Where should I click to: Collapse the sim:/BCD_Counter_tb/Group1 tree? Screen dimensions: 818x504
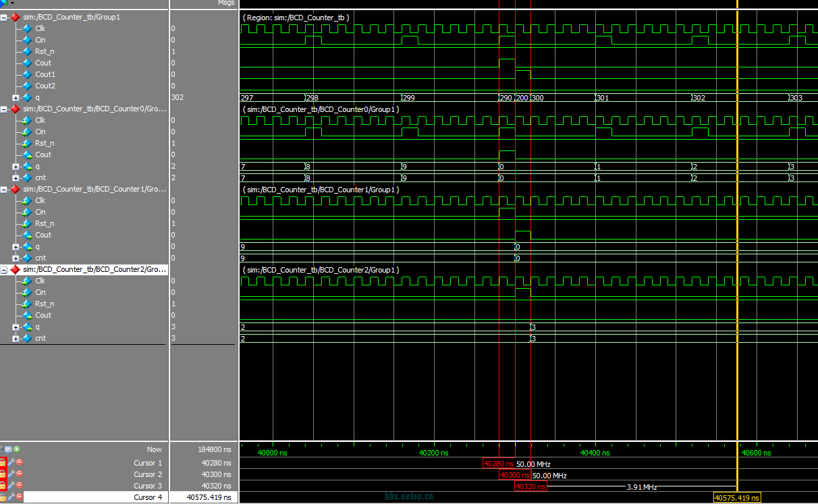(x=4, y=17)
